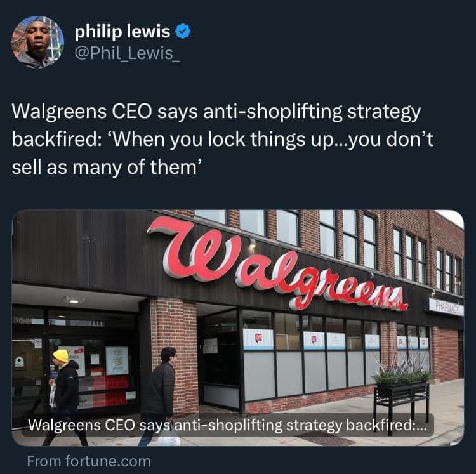Click the "anti-shoplifting strategy" phrase in tweet
This screenshot has width=476, height=474.
pyautogui.click(x=312, y=112)
